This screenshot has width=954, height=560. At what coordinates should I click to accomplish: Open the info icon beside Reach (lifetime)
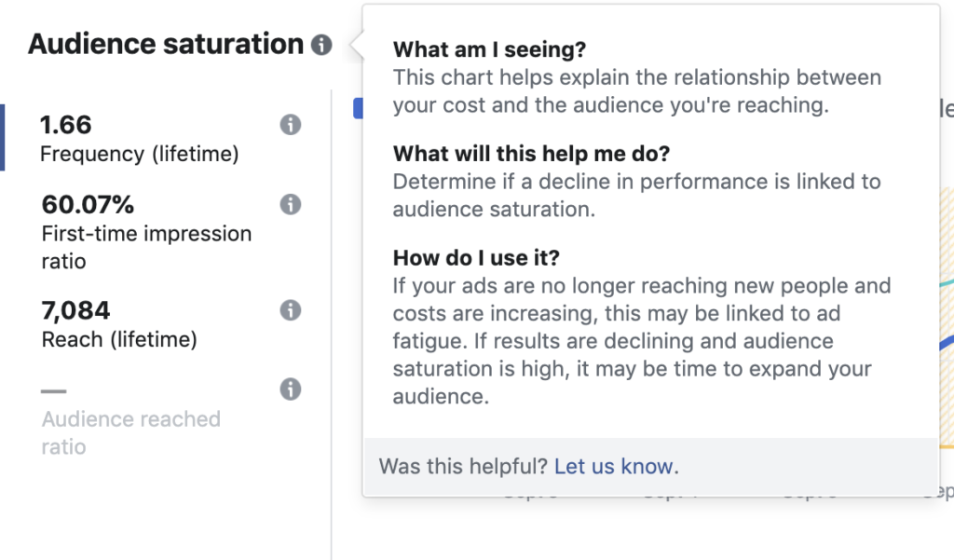289,311
